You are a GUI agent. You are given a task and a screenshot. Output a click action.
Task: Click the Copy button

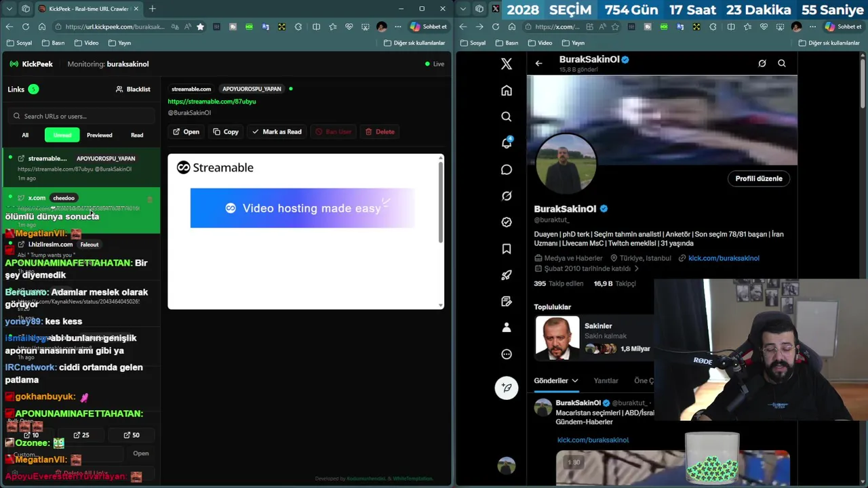[x=226, y=131]
